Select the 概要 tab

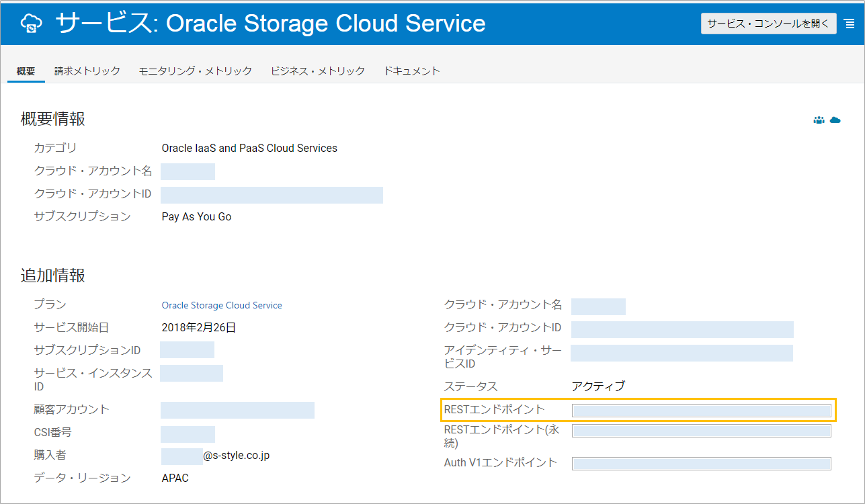tap(26, 71)
